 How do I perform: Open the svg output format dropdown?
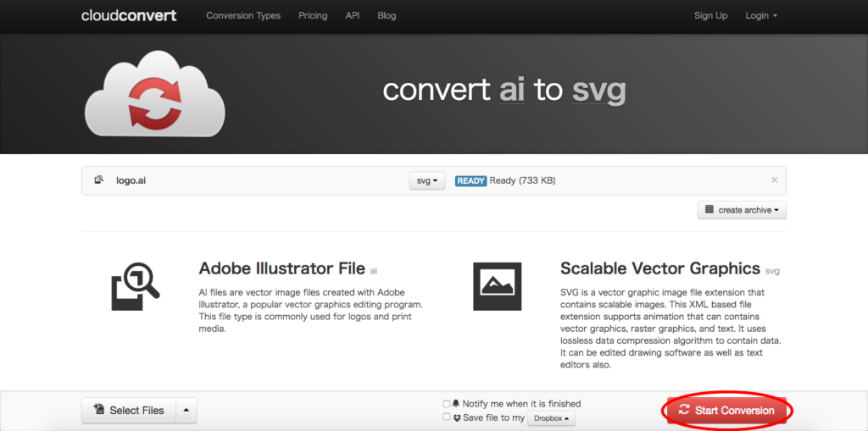click(x=427, y=180)
